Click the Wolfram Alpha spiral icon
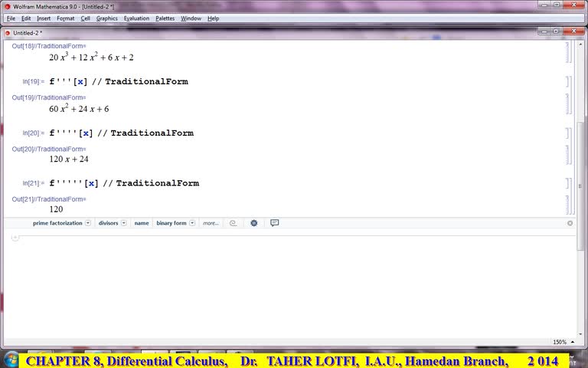 [233, 223]
